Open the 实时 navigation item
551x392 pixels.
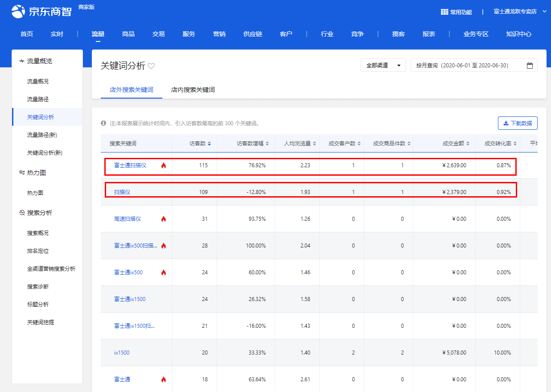[57, 34]
